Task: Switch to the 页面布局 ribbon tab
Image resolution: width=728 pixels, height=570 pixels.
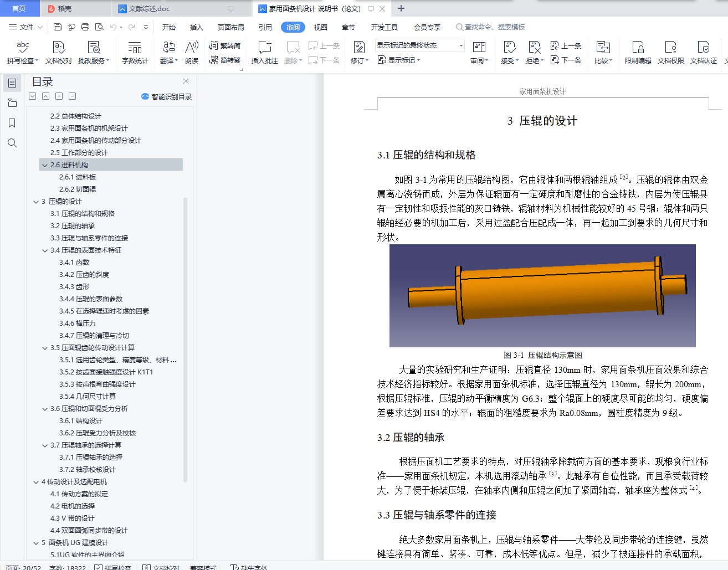Action: tap(230, 27)
